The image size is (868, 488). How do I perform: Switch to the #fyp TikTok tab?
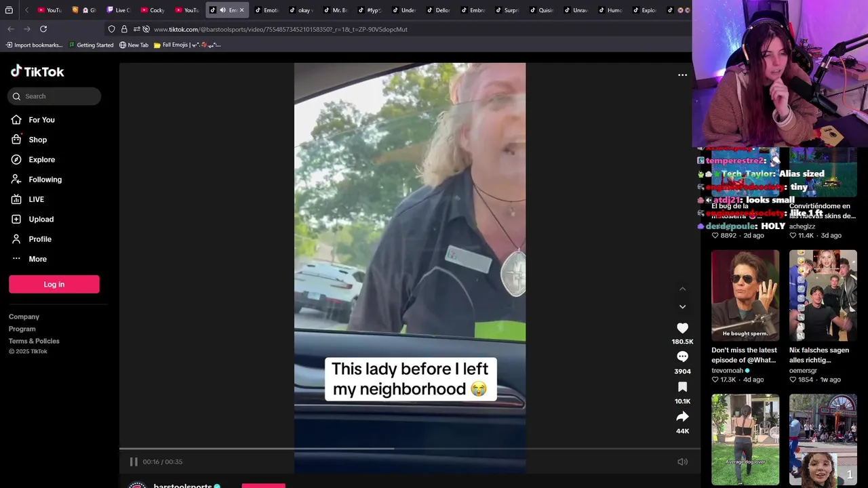click(x=369, y=10)
